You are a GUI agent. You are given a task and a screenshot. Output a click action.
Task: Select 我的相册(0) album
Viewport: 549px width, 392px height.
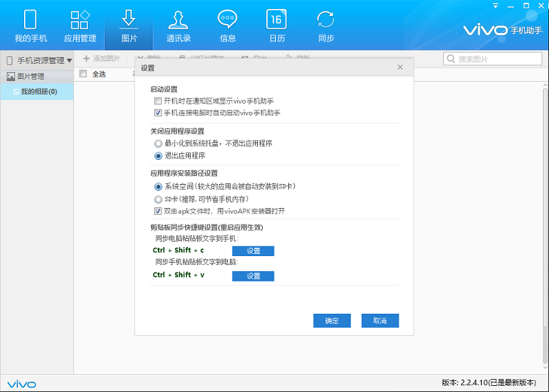click(37, 91)
